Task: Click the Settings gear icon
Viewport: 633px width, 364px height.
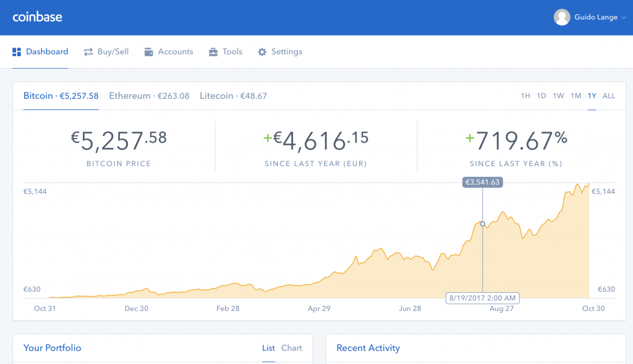Action: (x=262, y=52)
